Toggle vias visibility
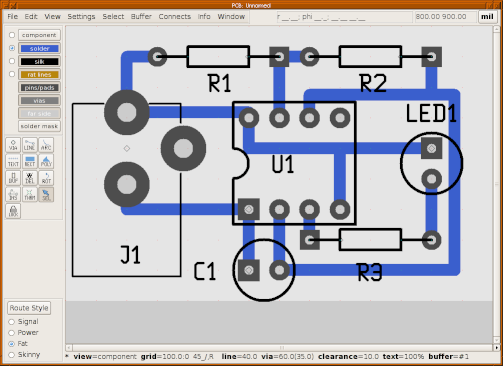The image size is (503, 366). point(39,100)
